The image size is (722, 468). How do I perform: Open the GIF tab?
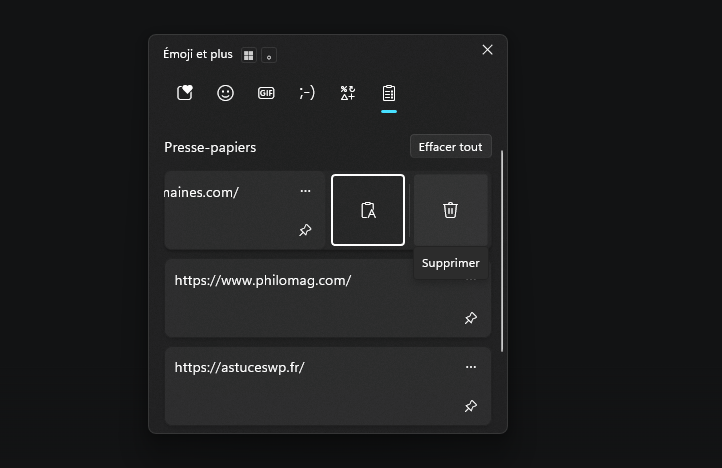click(x=266, y=93)
